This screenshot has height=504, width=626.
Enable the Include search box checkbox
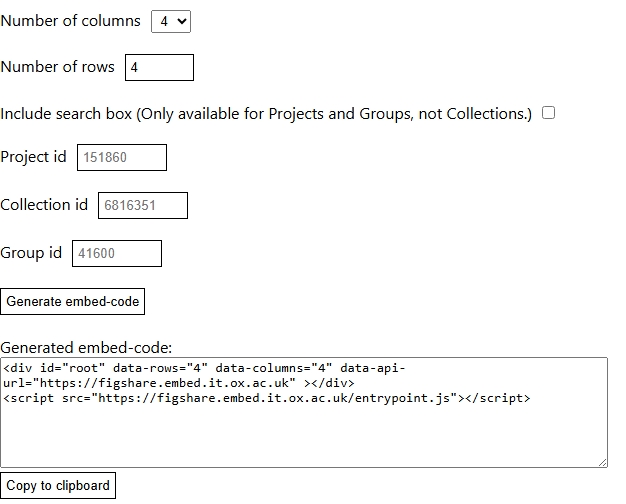548,113
